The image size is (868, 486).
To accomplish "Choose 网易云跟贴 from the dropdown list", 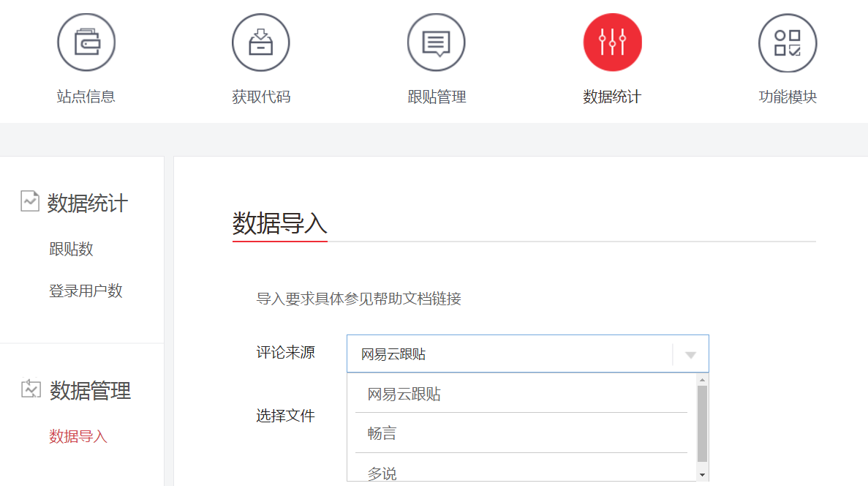I will pyautogui.click(x=404, y=395).
